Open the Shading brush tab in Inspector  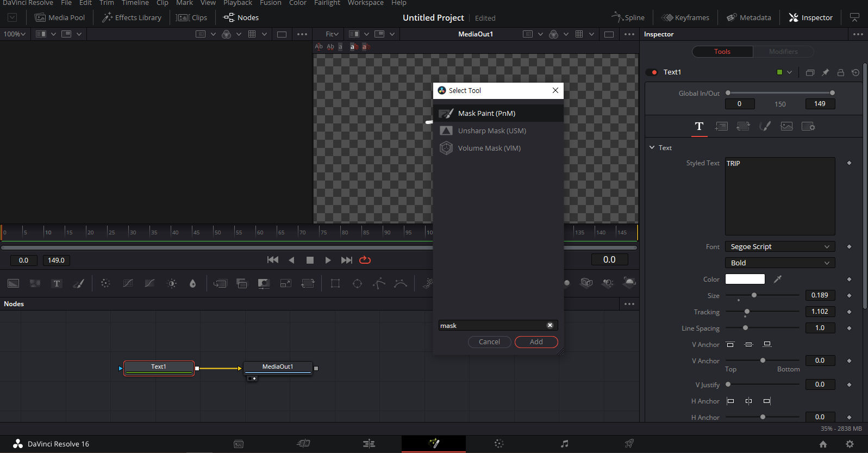click(x=765, y=126)
